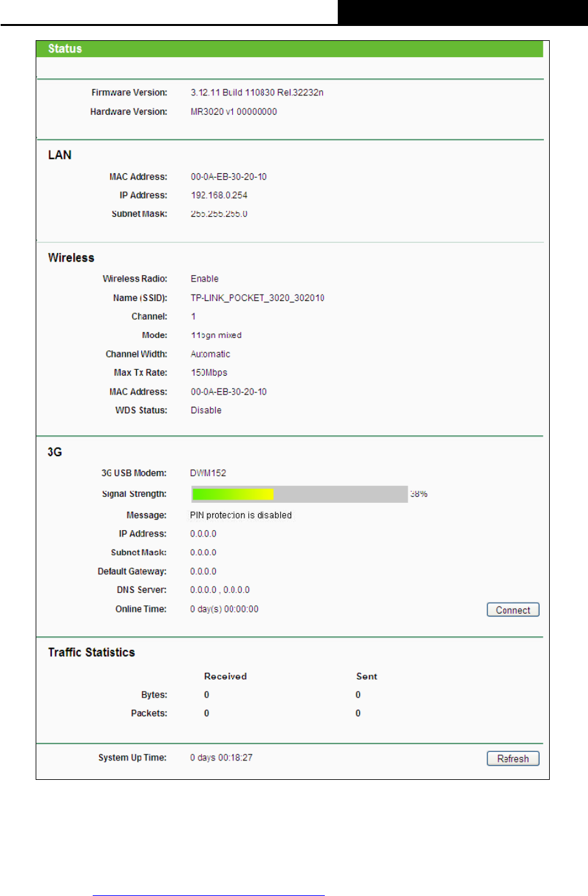Click LAN MAC address value 00-0A-EB-30-20-10

[x=228, y=176]
